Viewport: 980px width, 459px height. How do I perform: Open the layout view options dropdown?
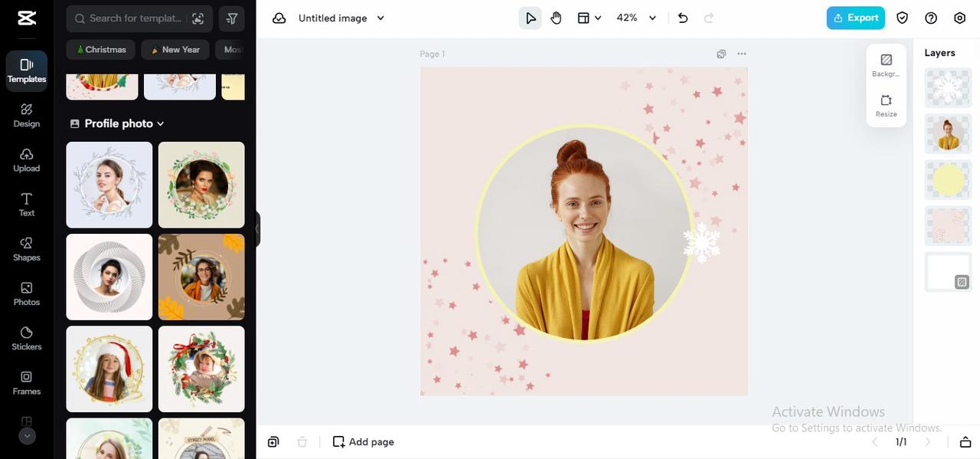[589, 18]
